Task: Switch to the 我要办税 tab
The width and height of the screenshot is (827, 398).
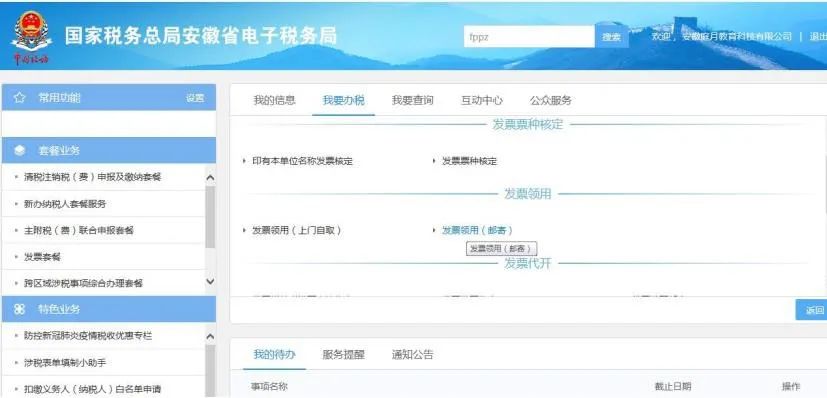Action: tap(343, 100)
